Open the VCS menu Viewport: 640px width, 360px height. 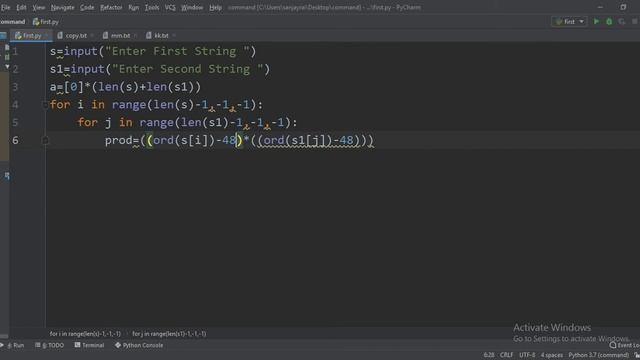pos(170,7)
